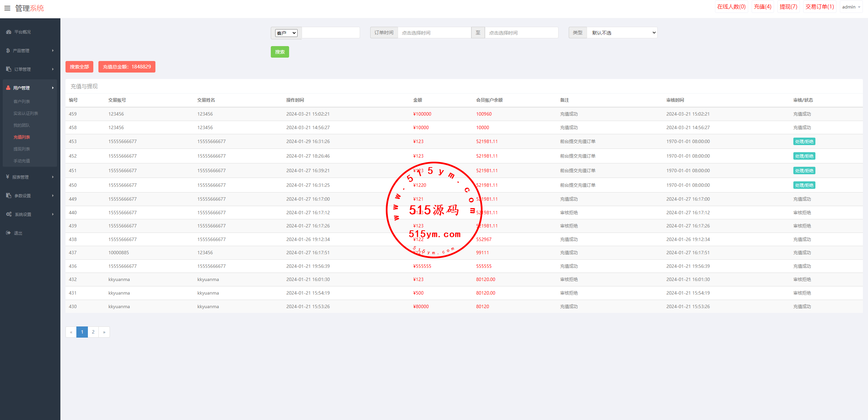Click the order management clipboard icon
Screen dimensions: 868x420
(x=9, y=69)
